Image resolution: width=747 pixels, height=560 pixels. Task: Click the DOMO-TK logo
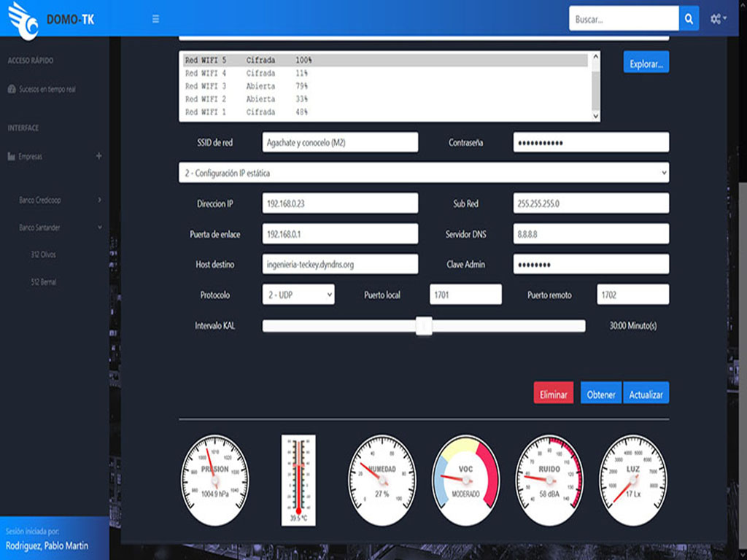pyautogui.click(x=53, y=20)
